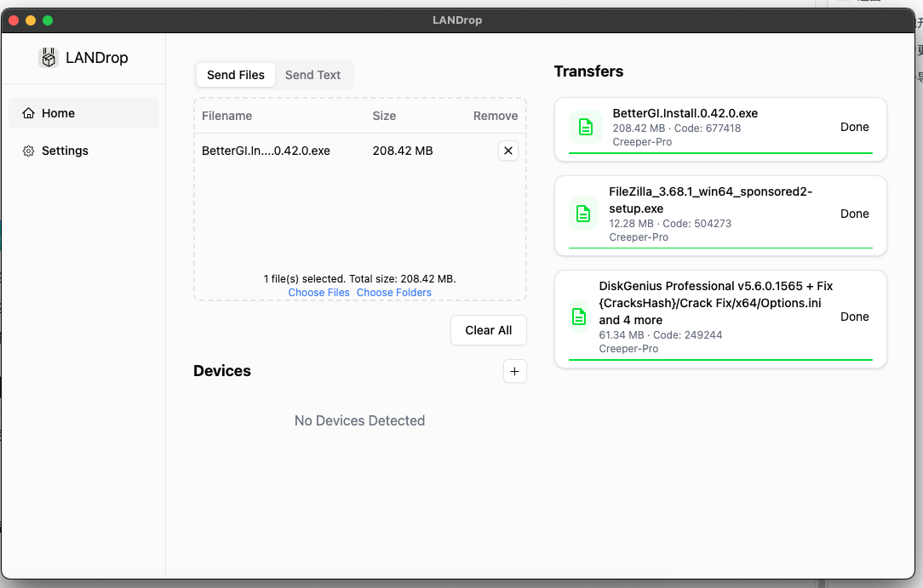
Task: Click the Filename column header
Action: point(226,116)
